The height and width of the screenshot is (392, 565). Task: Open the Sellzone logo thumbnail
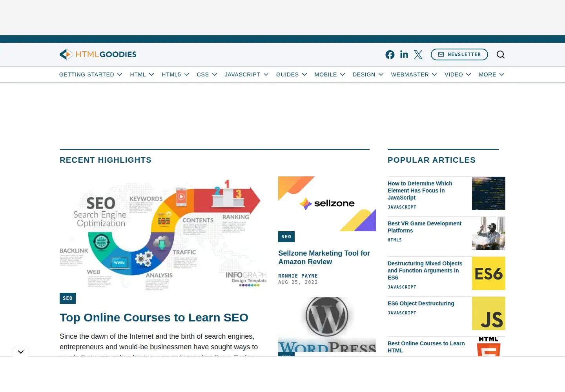[x=327, y=204]
